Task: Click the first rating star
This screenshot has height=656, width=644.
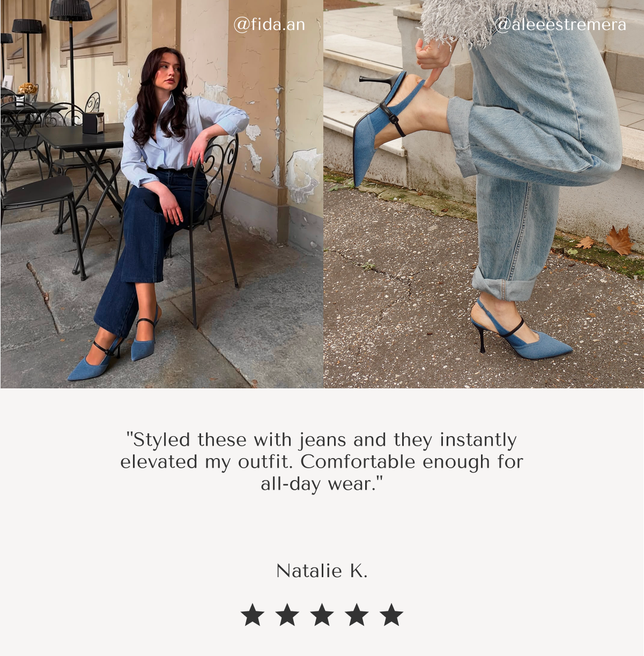Action: [x=253, y=615]
